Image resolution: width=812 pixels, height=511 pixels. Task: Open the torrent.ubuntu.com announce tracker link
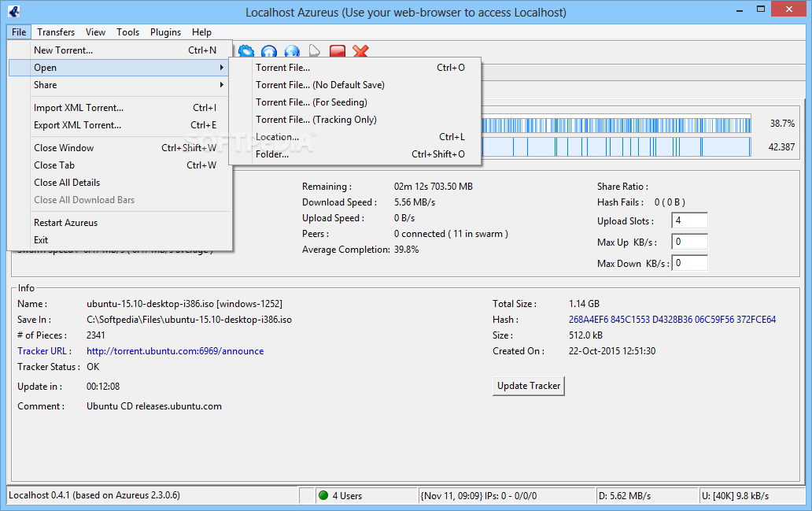pos(175,351)
